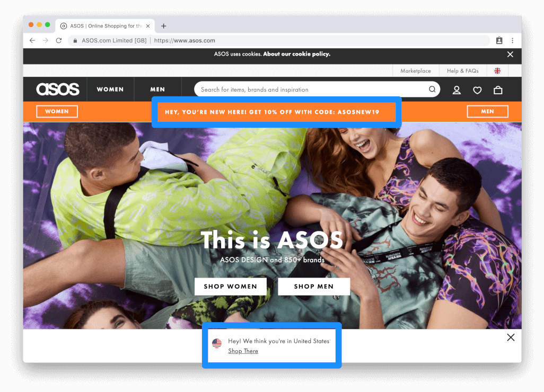
Task: Open Help & FAQs
Action: pos(463,70)
